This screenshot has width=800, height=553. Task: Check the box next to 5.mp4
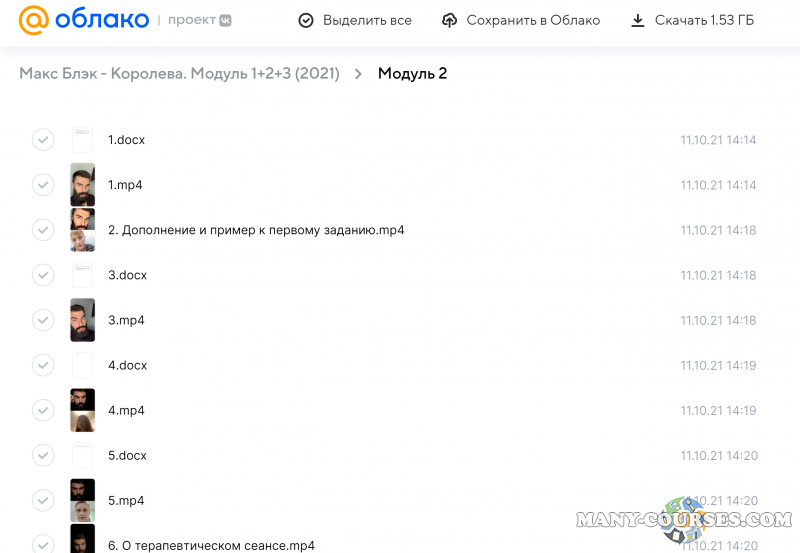click(x=43, y=500)
